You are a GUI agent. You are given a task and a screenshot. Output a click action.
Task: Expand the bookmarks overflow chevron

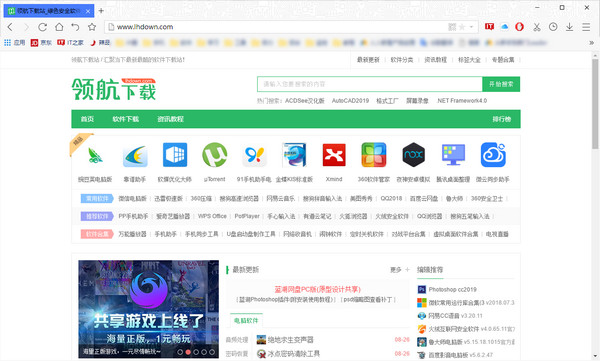pos(592,42)
